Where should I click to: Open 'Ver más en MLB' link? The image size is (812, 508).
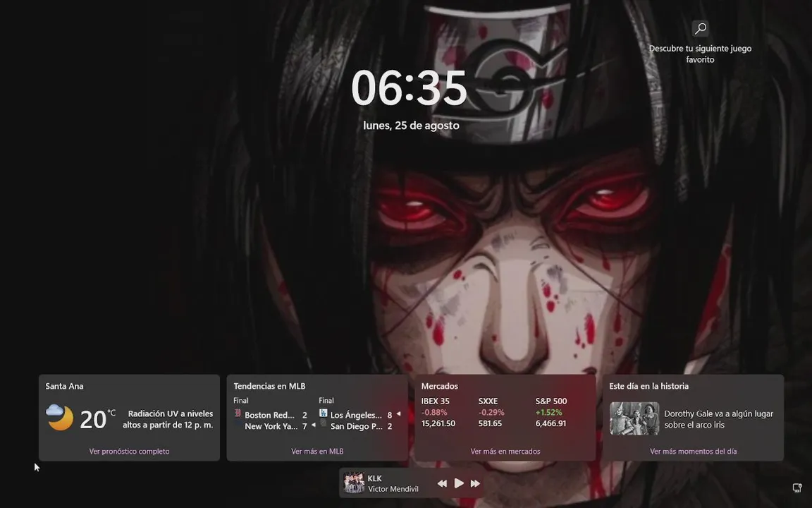(317, 452)
